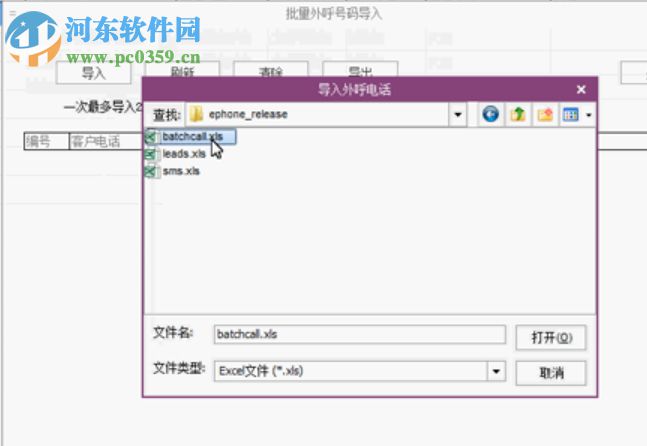Go back to the previous folder
Image resolution: width=647 pixels, height=446 pixels.
pos(490,114)
